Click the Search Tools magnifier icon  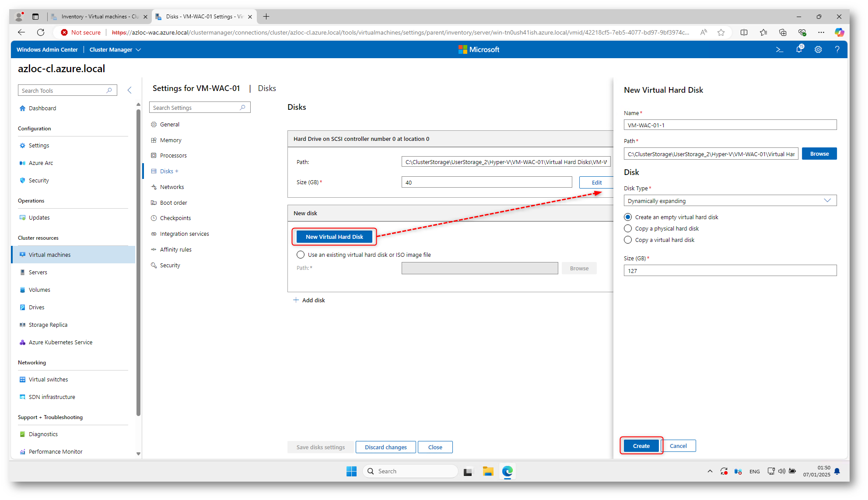(109, 91)
